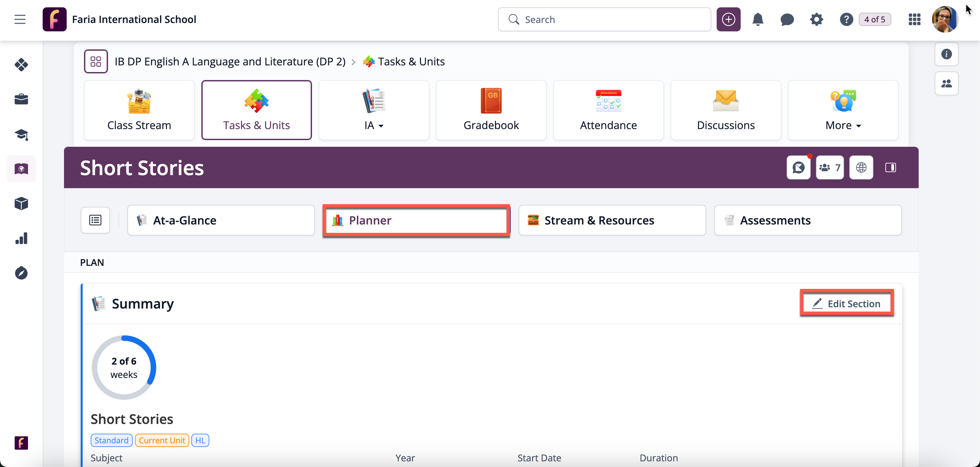980x467 pixels.
Task: Click the Edit Section button
Action: click(846, 303)
